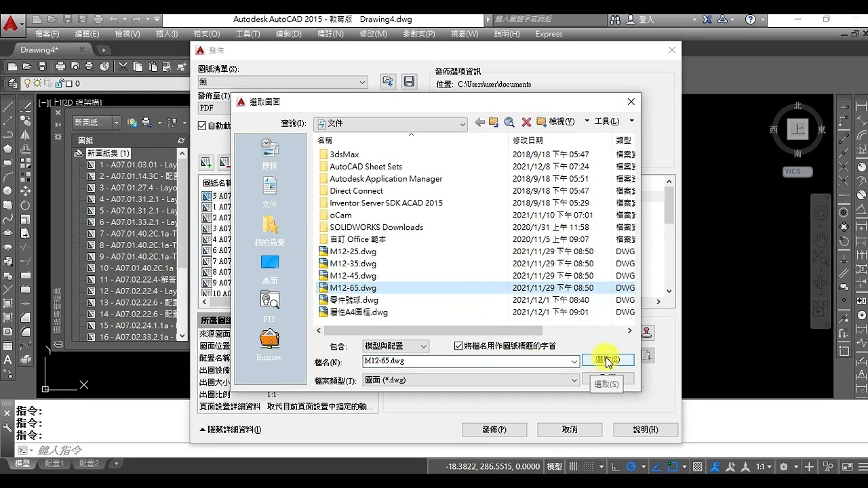This screenshot has width=868, height=488.
Task: Collapse 隱藏詳細資料 in 發佈 dialog
Action: point(230,430)
